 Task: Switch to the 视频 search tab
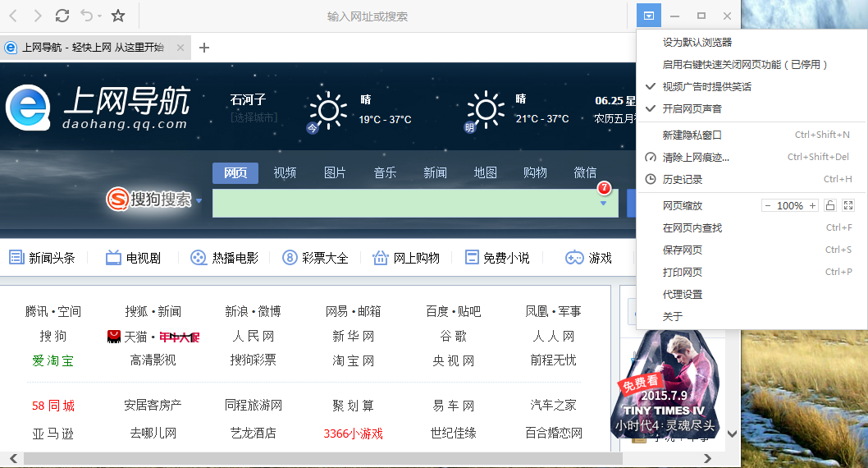(x=285, y=172)
